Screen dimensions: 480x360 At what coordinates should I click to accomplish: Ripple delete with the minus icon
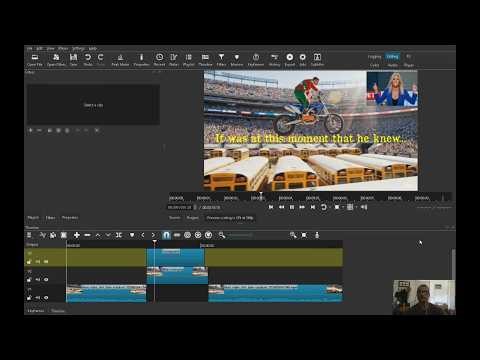click(87, 235)
